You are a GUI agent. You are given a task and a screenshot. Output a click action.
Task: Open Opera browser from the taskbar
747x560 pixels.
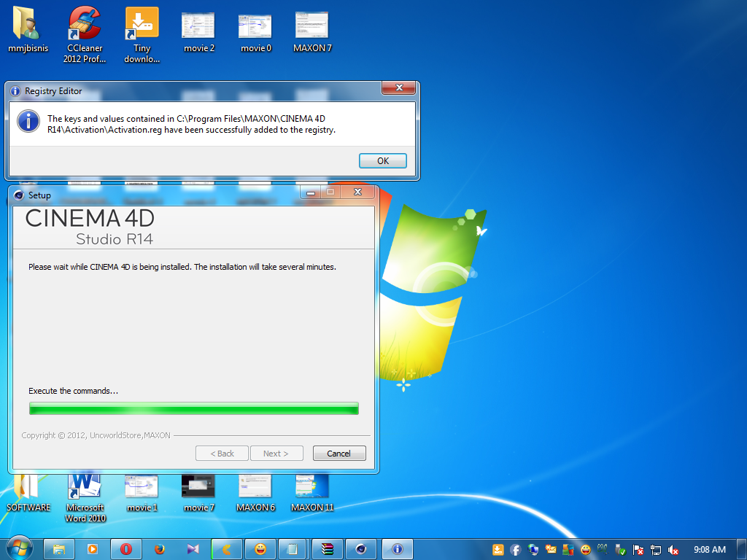pyautogui.click(x=125, y=550)
